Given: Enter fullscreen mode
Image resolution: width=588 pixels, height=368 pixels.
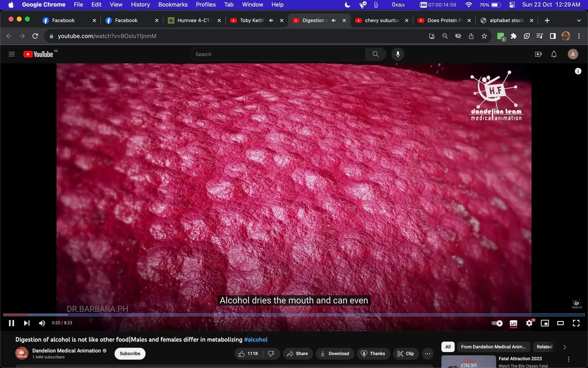Looking at the screenshot, I should point(576,323).
